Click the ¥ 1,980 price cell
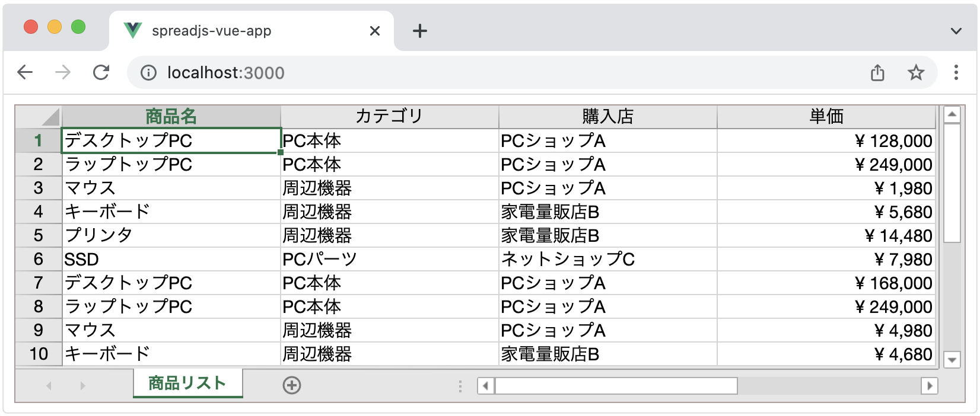This screenshot has height=416, width=980. (826, 188)
